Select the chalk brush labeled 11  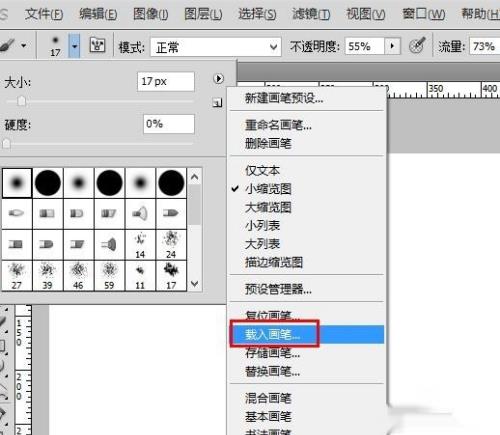pyautogui.click(x=140, y=276)
